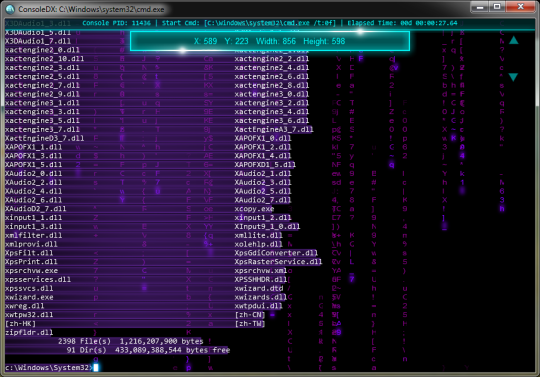Click file name XpsPrint.dll
Image resolution: width=540 pixels, height=377 pixels.
click(x=31, y=262)
